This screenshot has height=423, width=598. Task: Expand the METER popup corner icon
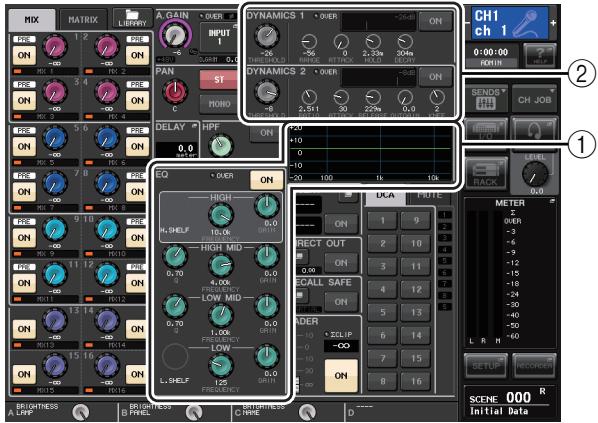[x=552, y=201]
